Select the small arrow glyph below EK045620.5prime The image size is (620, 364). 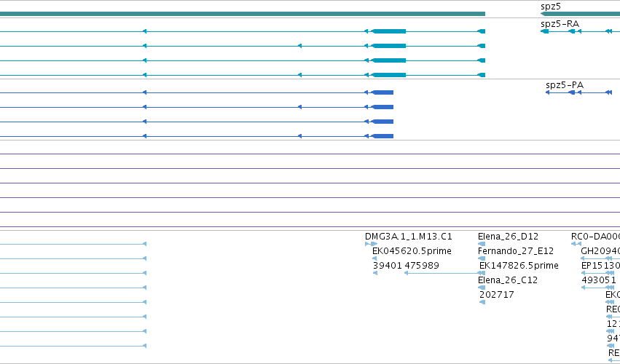pyautogui.click(x=374, y=258)
